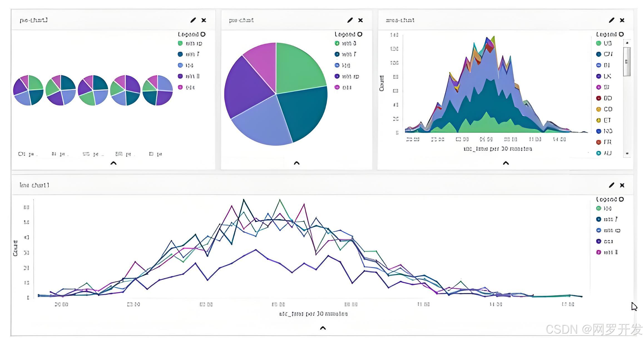This screenshot has width=644, height=340.
Task: Click the dark red legend dot in area chart
Action: (599, 98)
